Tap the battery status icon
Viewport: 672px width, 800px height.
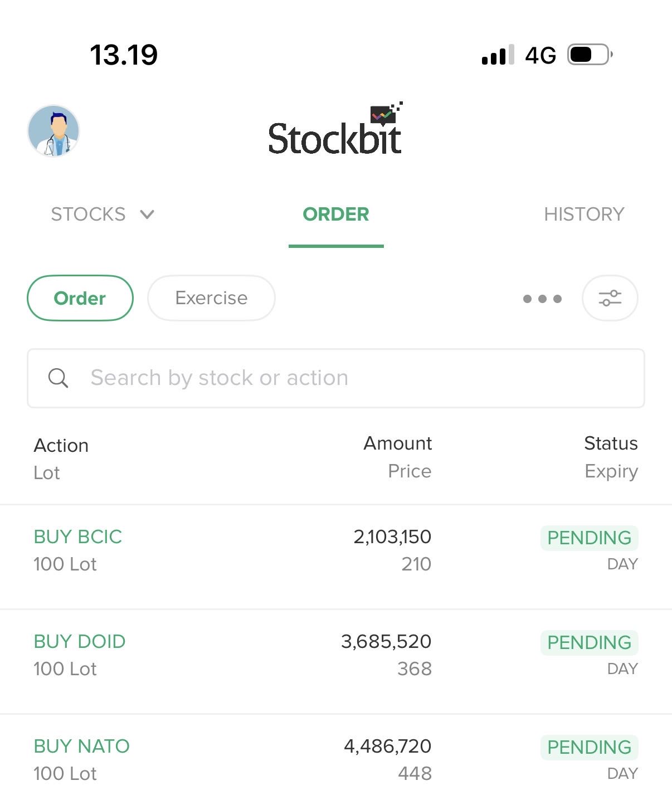590,55
